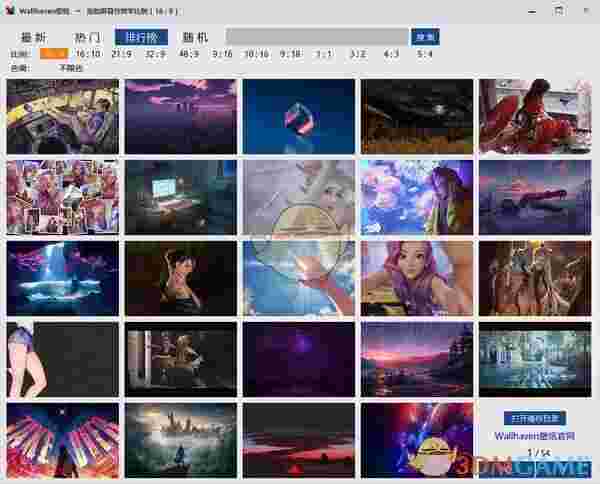This screenshot has width=600, height=484.
Task: Open the neon blue cave wallpaper thumbnail
Action: coord(63,279)
